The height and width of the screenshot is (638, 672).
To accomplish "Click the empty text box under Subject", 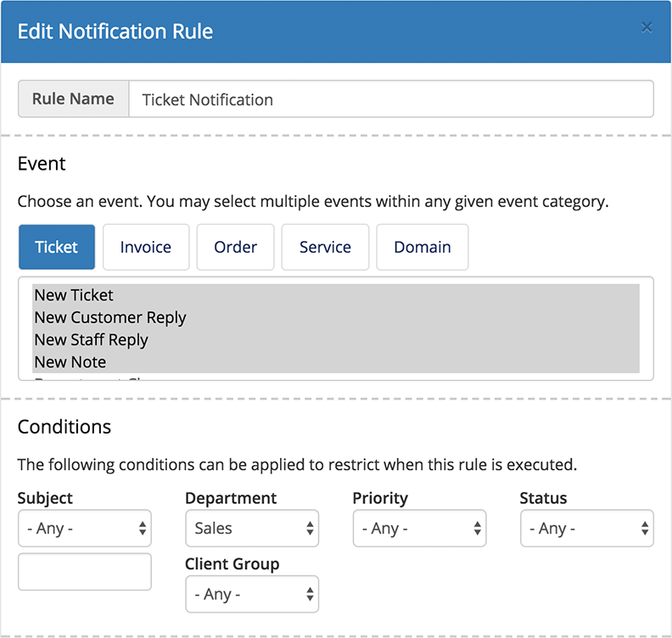I will (x=84, y=572).
